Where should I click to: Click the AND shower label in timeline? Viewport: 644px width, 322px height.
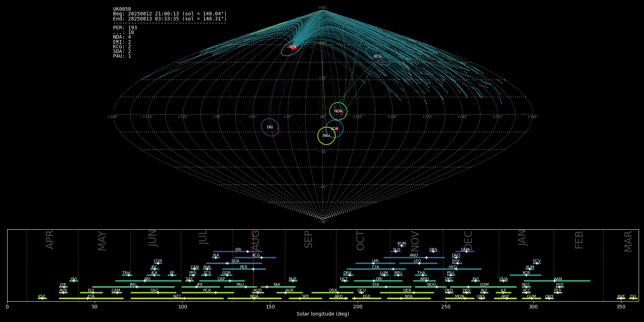(x=414, y=255)
